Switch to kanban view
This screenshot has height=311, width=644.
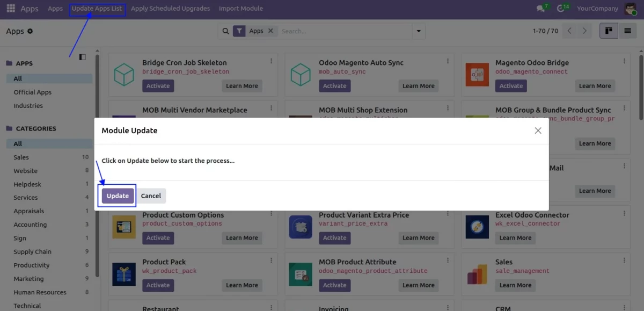coord(609,31)
